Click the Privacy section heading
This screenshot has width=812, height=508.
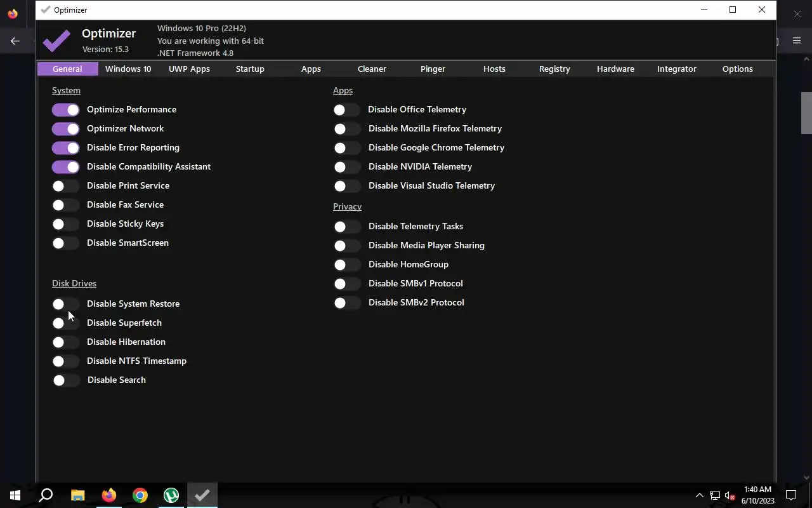(347, 206)
